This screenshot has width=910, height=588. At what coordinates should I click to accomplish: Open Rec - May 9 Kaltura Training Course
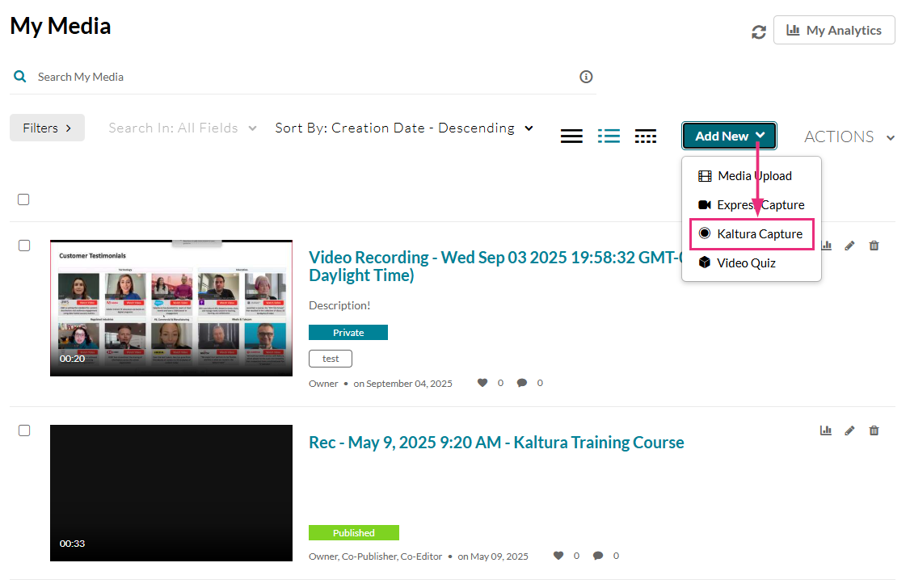496,443
